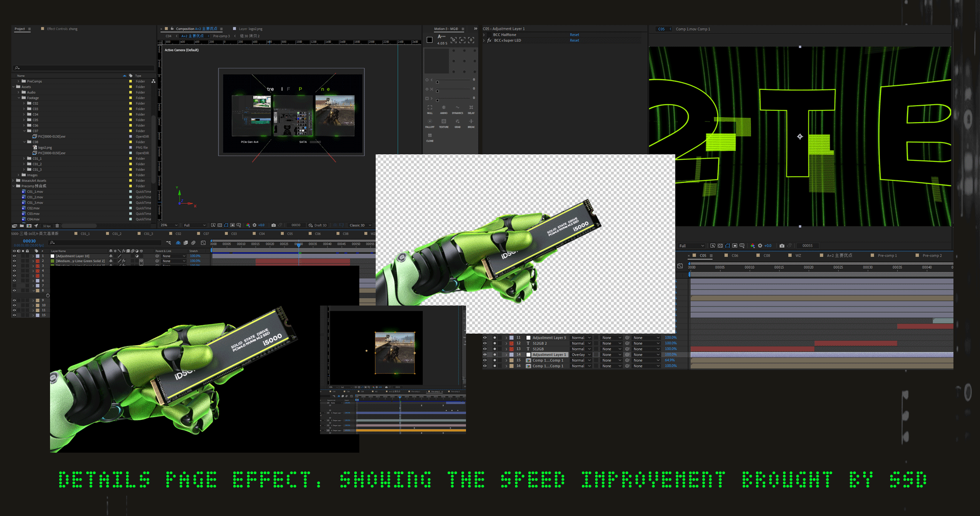Hide the Adjustment Layer 1 layer via its eye icon
Image resolution: width=980 pixels, height=516 pixels.
485,355
